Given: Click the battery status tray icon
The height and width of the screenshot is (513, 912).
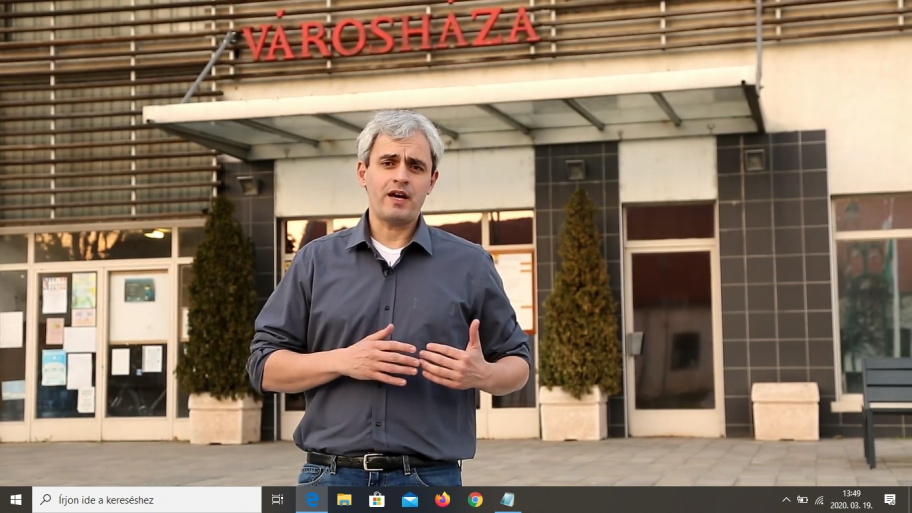Looking at the screenshot, I should 802,499.
